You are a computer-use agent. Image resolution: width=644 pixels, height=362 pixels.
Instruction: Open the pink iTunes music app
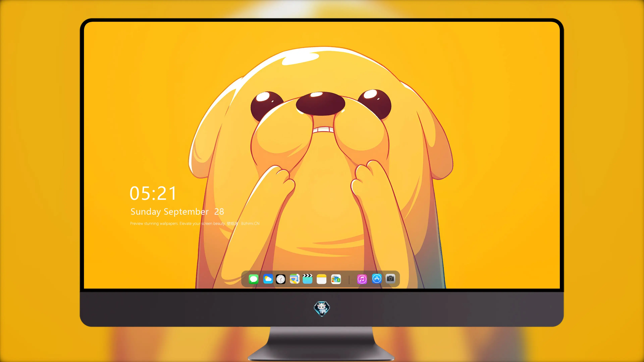[x=362, y=279]
